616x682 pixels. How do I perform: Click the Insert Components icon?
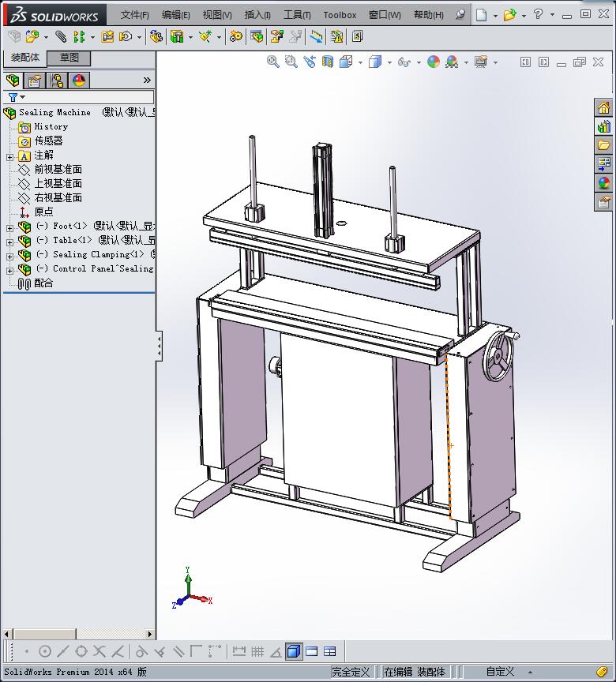(x=32, y=36)
